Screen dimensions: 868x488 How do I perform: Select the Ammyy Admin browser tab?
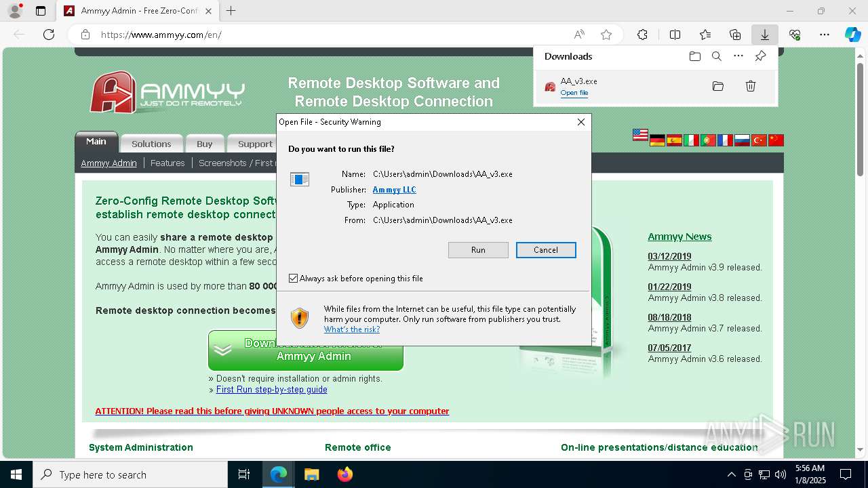pyautogui.click(x=138, y=11)
